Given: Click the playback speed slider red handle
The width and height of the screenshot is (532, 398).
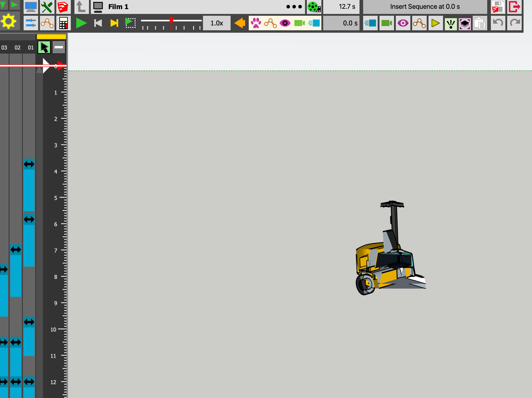Looking at the screenshot, I should pyautogui.click(x=172, y=21).
